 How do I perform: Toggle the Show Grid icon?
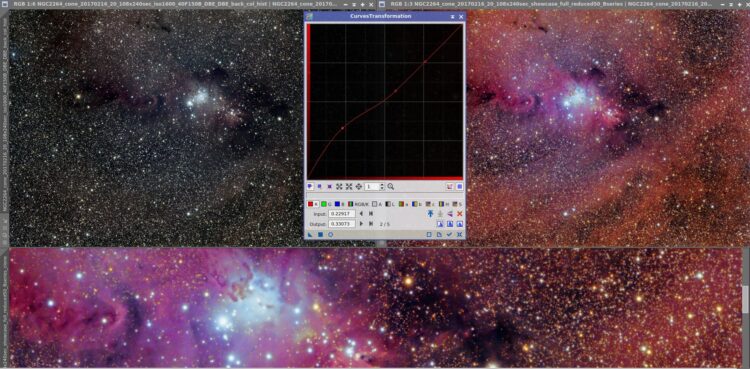pyautogui.click(x=460, y=187)
